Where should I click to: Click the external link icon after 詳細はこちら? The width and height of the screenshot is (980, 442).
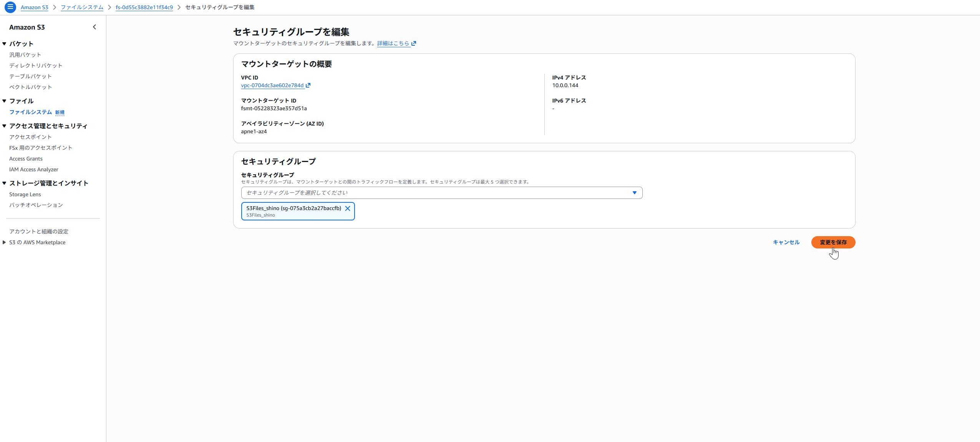pyautogui.click(x=414, y=43)
